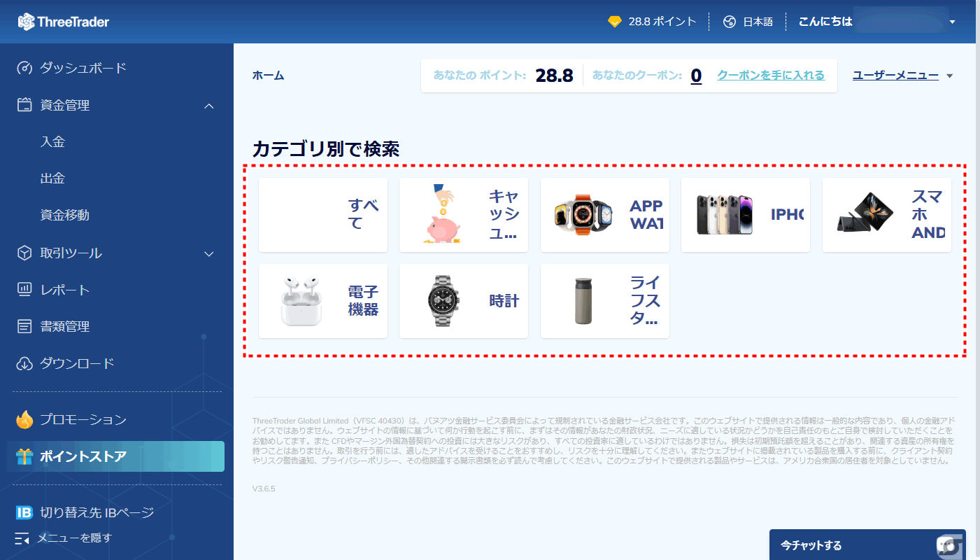Viewport: 980px width, 560px height.
Task: Click the クーポンを手に入れる link
Action: [771, 75]
